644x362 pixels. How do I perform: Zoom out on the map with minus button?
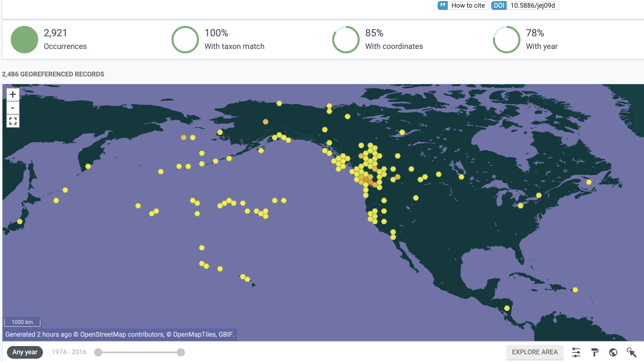click(13, 108)
